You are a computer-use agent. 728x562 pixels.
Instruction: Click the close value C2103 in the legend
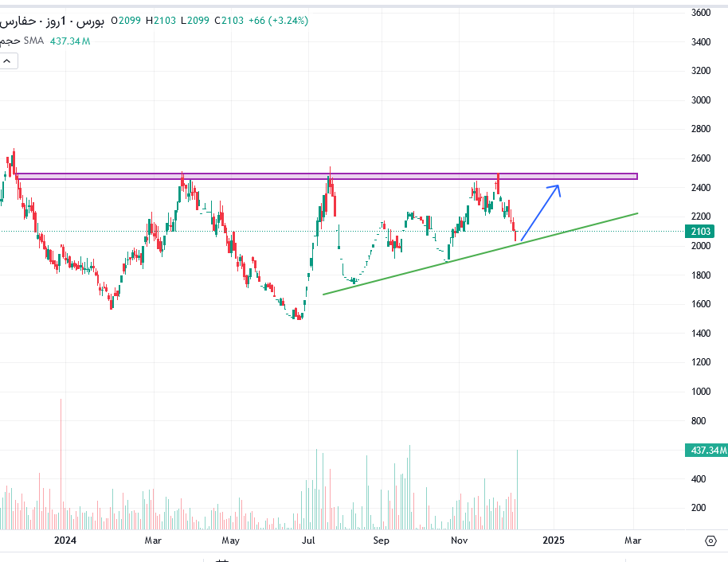(x=229, y=21)
